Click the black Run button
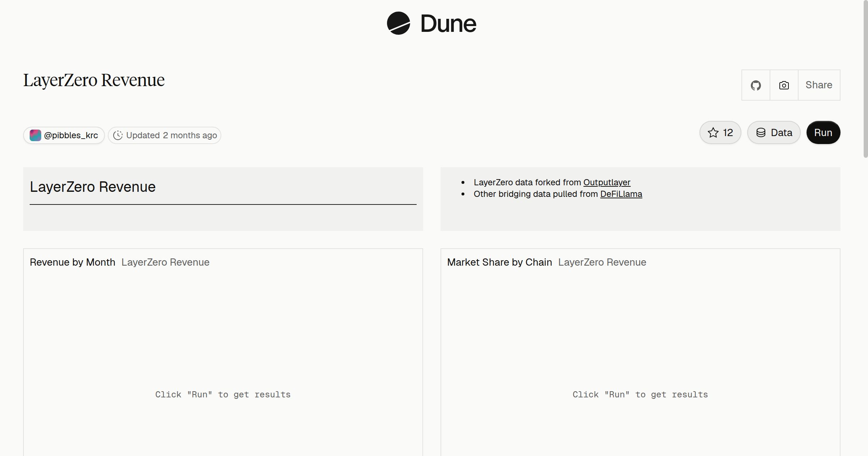868x456 pixels. pos(823,132)
